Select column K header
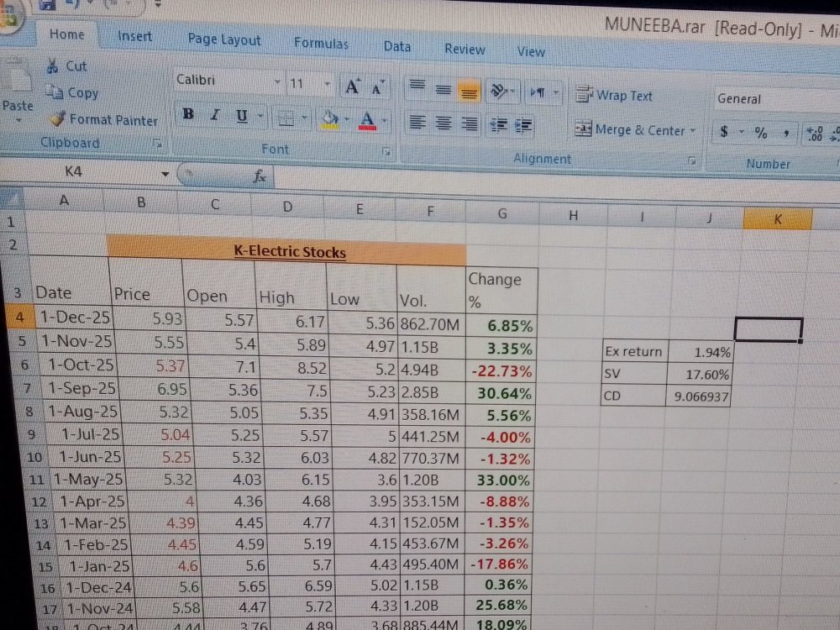Viewport: 840px width, 630px height. pos(777,219)
